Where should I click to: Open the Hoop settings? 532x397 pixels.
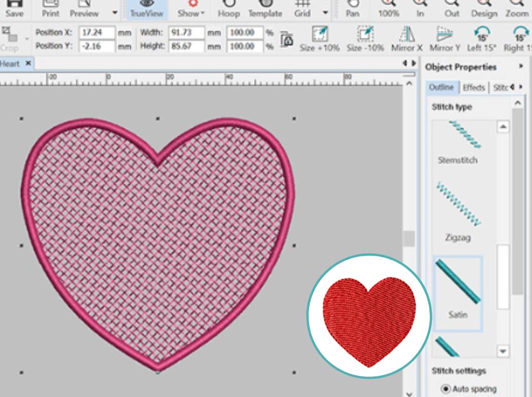point(230,8)
